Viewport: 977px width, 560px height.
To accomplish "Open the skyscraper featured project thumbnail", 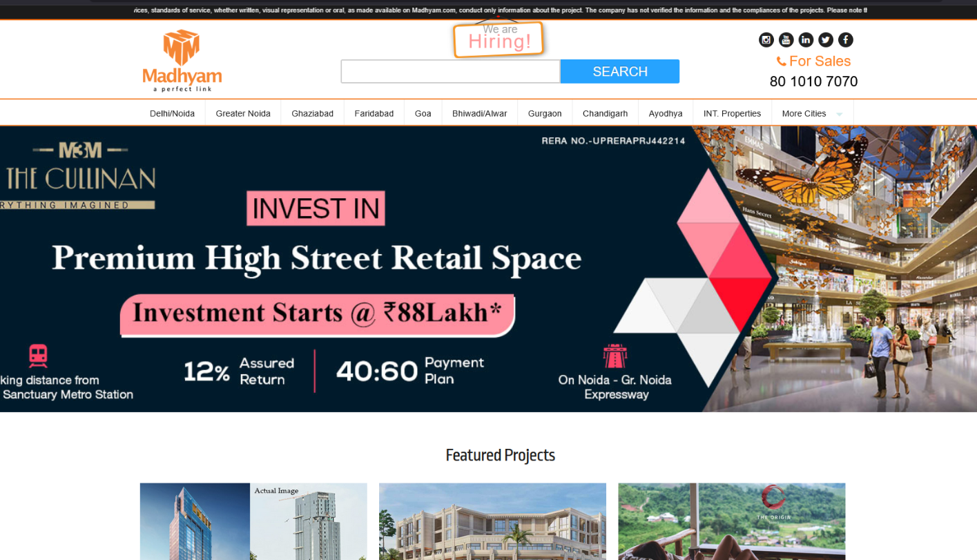I will [x=253, y=521].
